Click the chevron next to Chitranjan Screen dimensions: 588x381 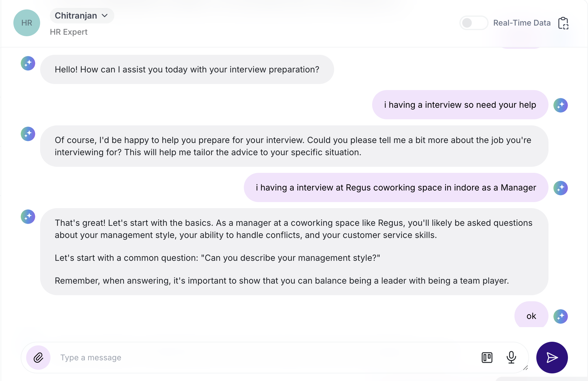tap(105, 16)
